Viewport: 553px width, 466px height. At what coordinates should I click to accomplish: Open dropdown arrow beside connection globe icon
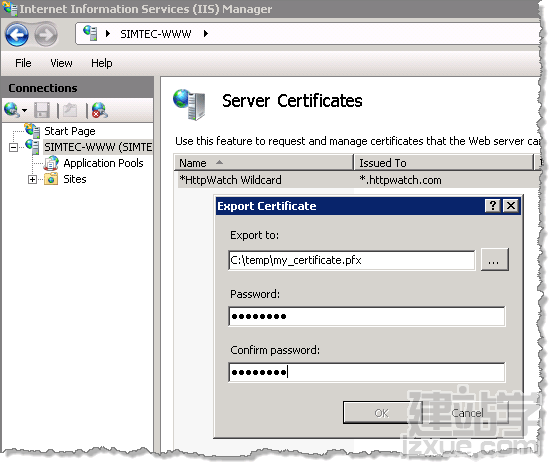24,110
